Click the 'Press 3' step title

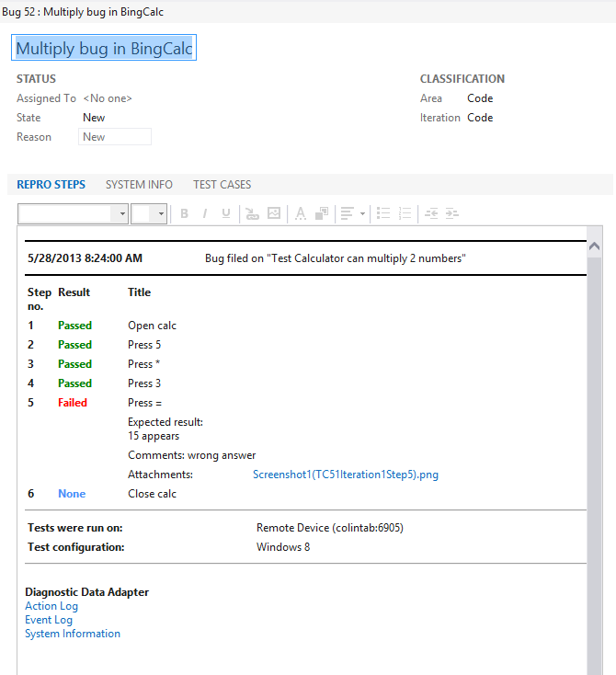(144, 383)
